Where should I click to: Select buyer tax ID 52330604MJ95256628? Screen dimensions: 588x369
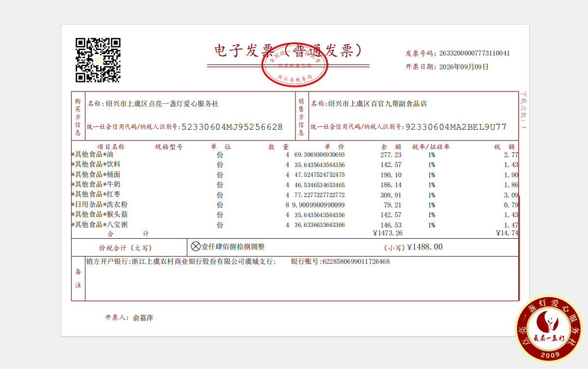click(x=232, y=127)
